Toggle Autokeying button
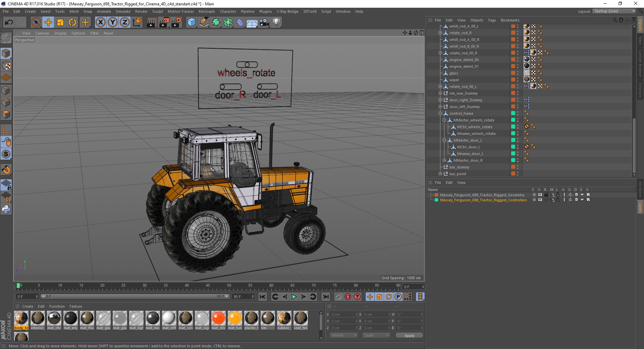The image size is (644, 349). pos(348,297)
